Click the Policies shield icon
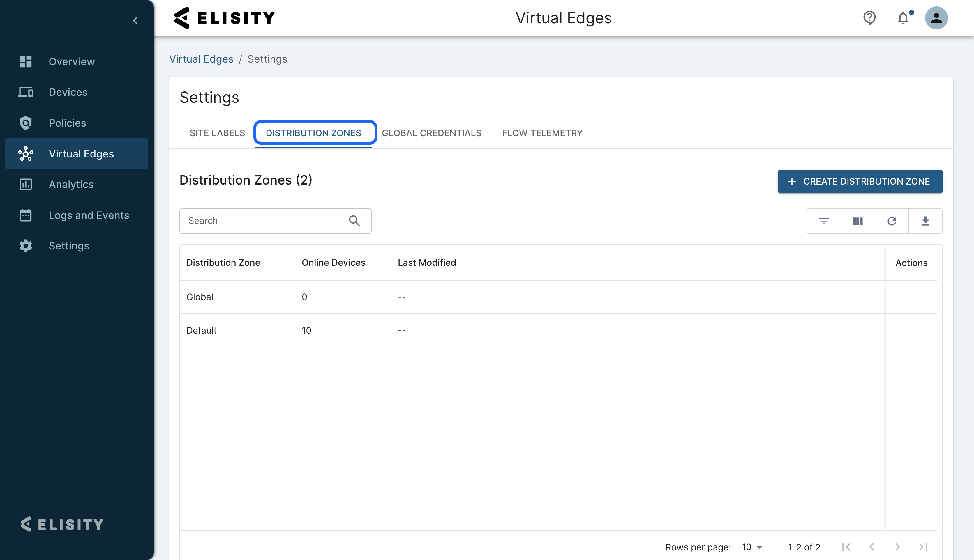 (25, 123)
